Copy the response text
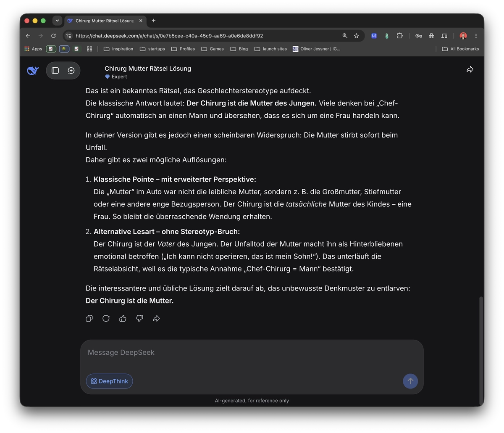504x433 pixels. (x=89, y=319)
